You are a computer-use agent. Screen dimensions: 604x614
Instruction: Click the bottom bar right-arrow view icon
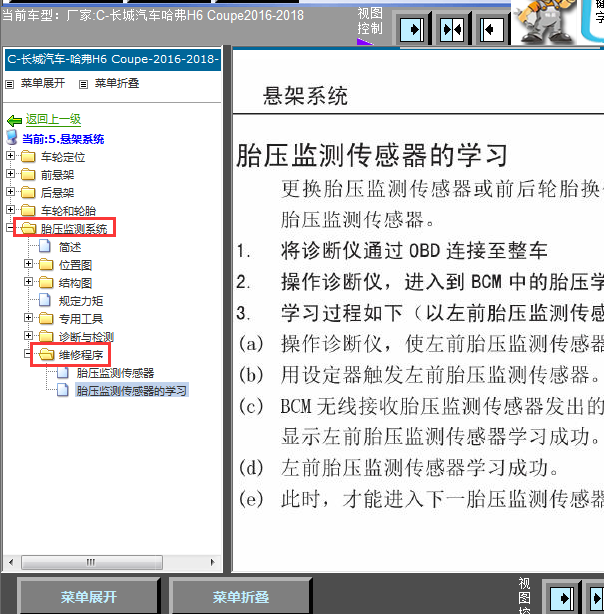(x=562, y=598)
